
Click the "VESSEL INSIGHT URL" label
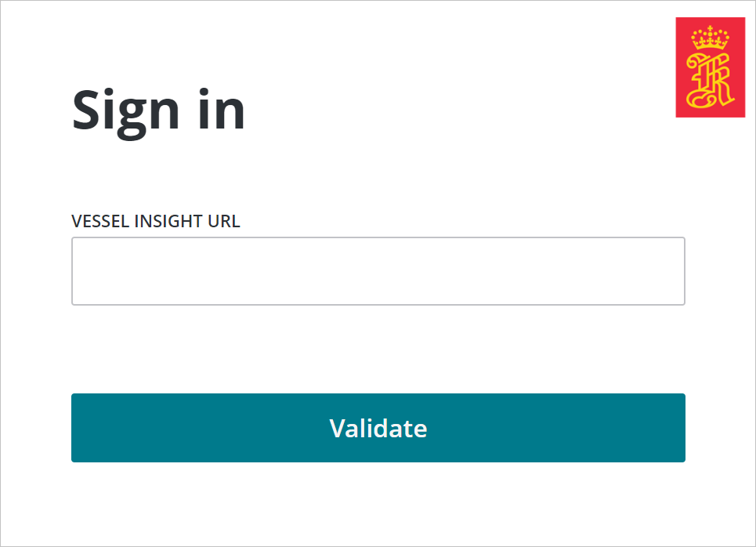click(x=155, y=222)
